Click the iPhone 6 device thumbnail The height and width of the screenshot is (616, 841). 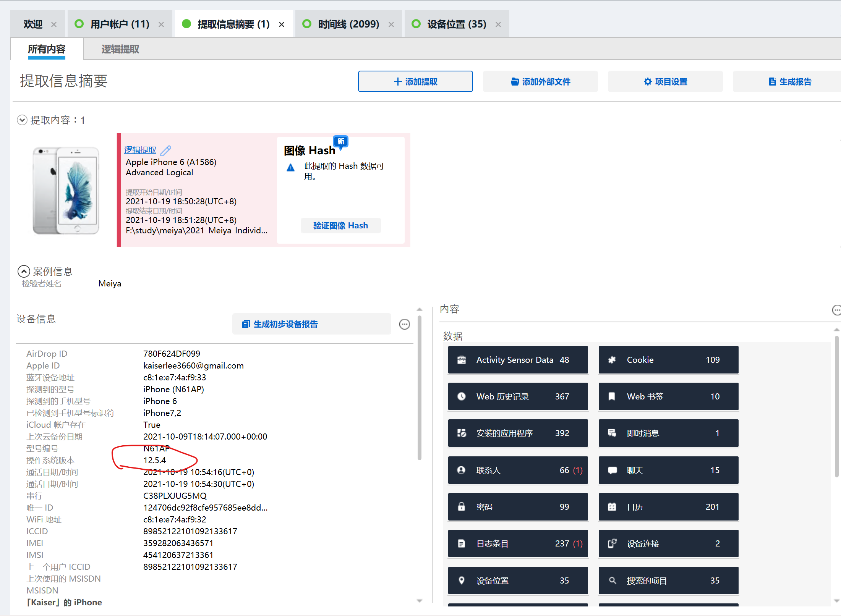click(66, 190)
